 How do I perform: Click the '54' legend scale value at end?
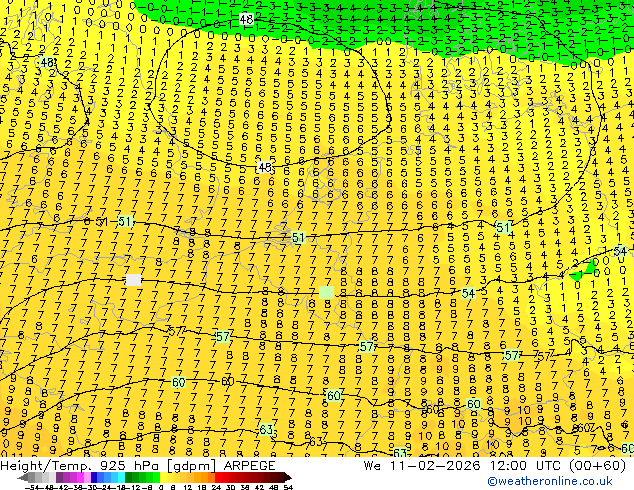pyautogui.click(x=288, y=487)
